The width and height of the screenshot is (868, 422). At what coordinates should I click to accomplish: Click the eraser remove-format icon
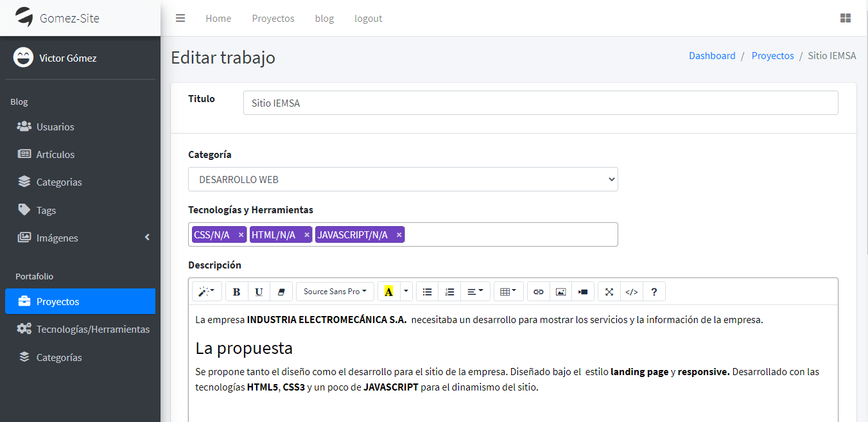pos(281,292)
